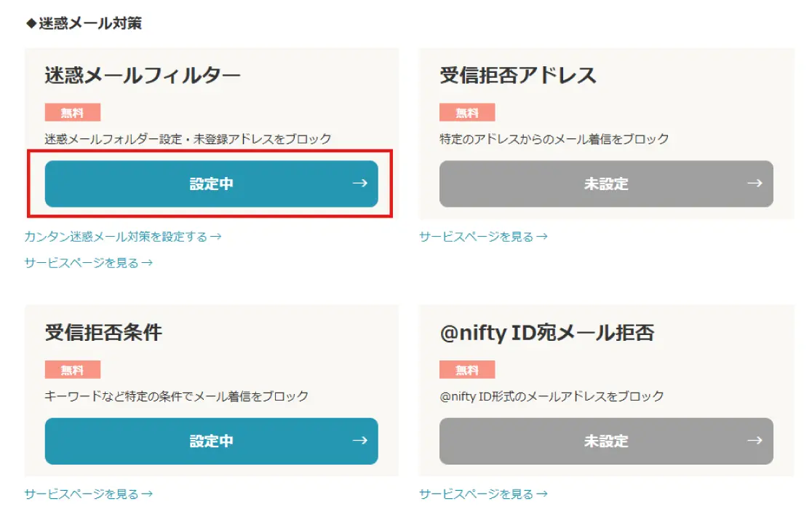Open the highlighted 設定中 button for 迷惑メールフィルター
Viewport: 812px width, 528px height.
[x=211, y=184]
